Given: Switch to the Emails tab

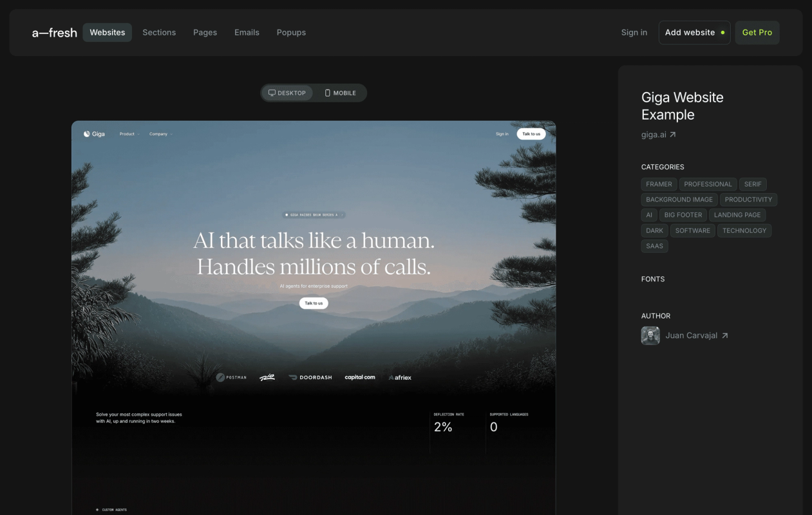Looking at the screenshot, I should pyautogui.click(x=247, y=32).
